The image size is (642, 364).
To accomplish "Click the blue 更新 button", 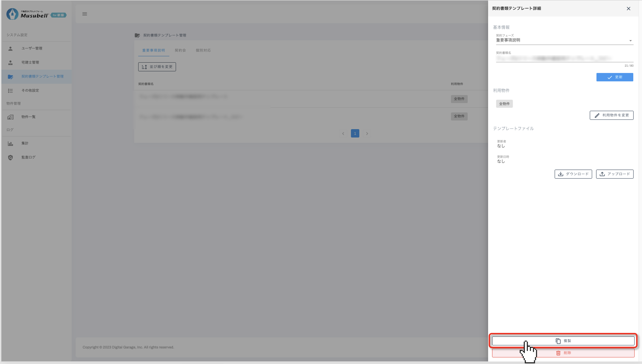I will (x=614, y=77).
